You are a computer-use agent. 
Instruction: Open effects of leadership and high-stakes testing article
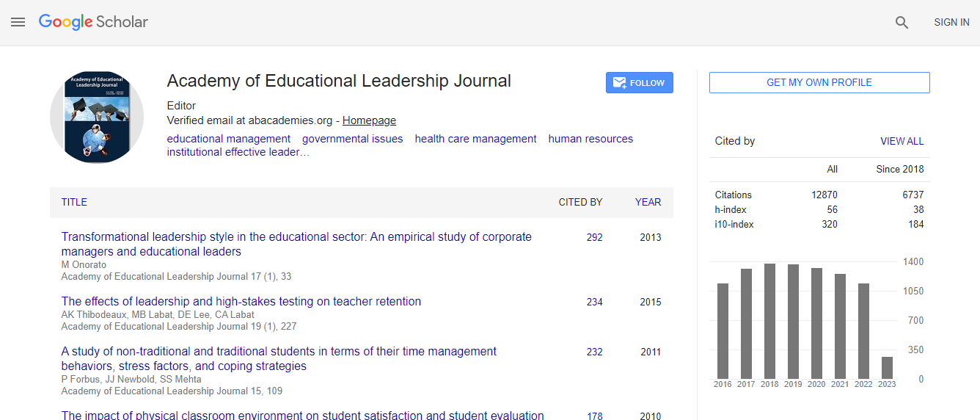(241, 301)
